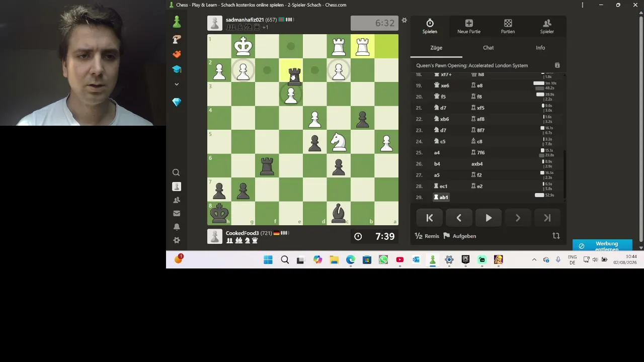644x362 pixels.
Task: Offer a draw with Remis
Action: coord(427,236)
